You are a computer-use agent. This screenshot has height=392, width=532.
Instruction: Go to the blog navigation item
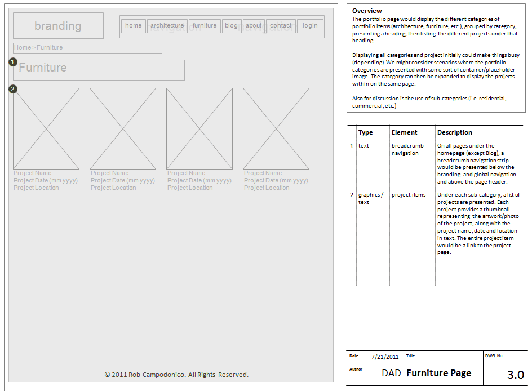[232, 26]
